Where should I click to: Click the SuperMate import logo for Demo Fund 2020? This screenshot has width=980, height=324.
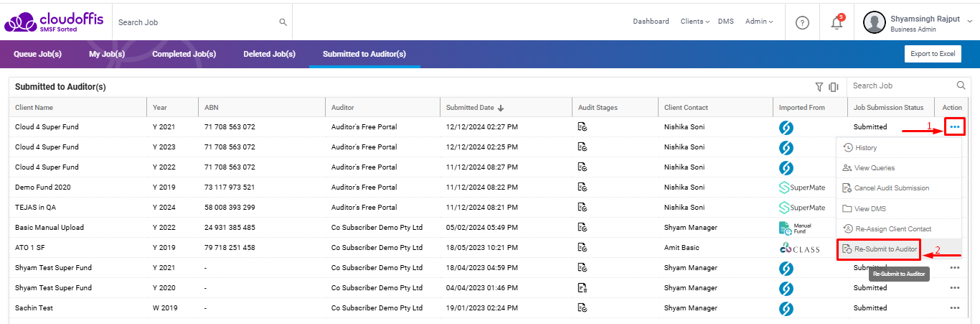(x=802, y=188)
